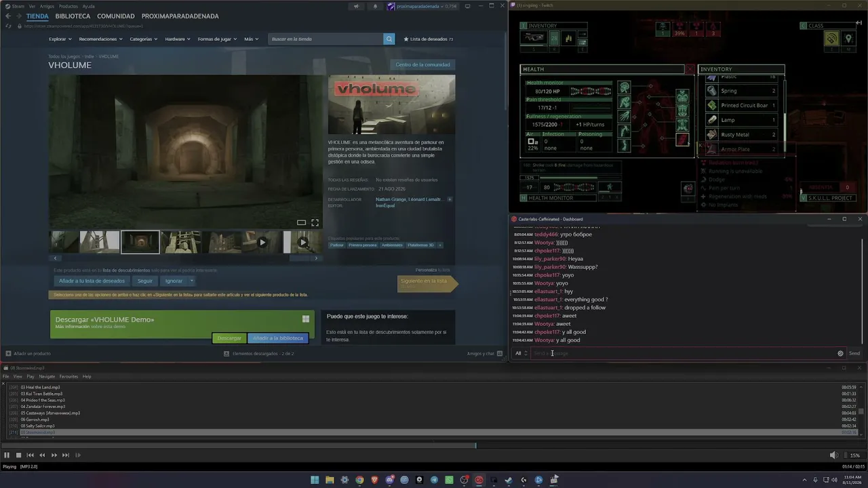868x488 pixels.
Task: Click Steam announcements megaphone icon
Action: pyautogui.click(x=356, y=6)
